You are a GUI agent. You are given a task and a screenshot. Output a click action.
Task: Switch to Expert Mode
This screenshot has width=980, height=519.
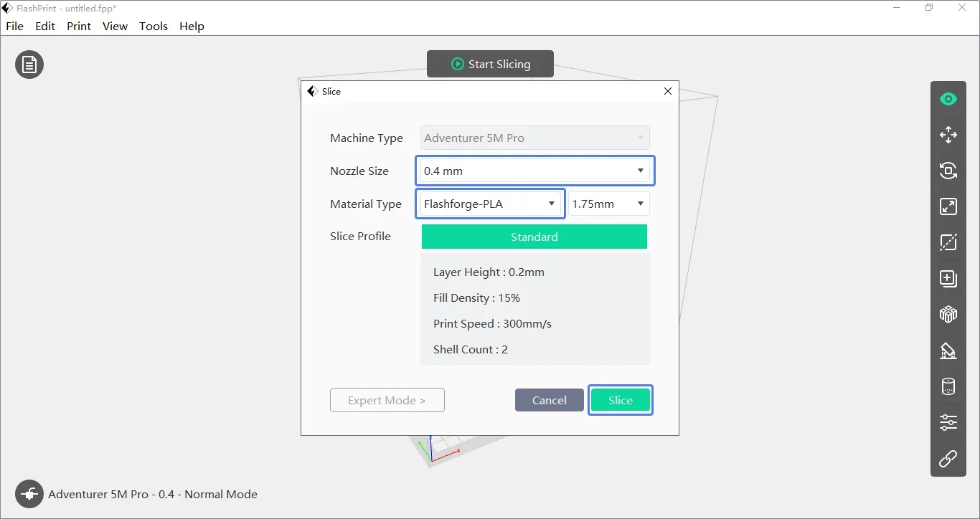387,400
